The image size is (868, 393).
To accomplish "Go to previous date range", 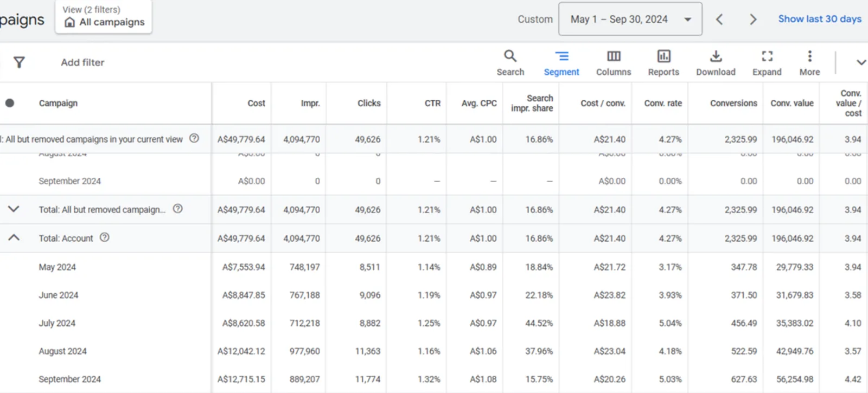I will point(719,20).
